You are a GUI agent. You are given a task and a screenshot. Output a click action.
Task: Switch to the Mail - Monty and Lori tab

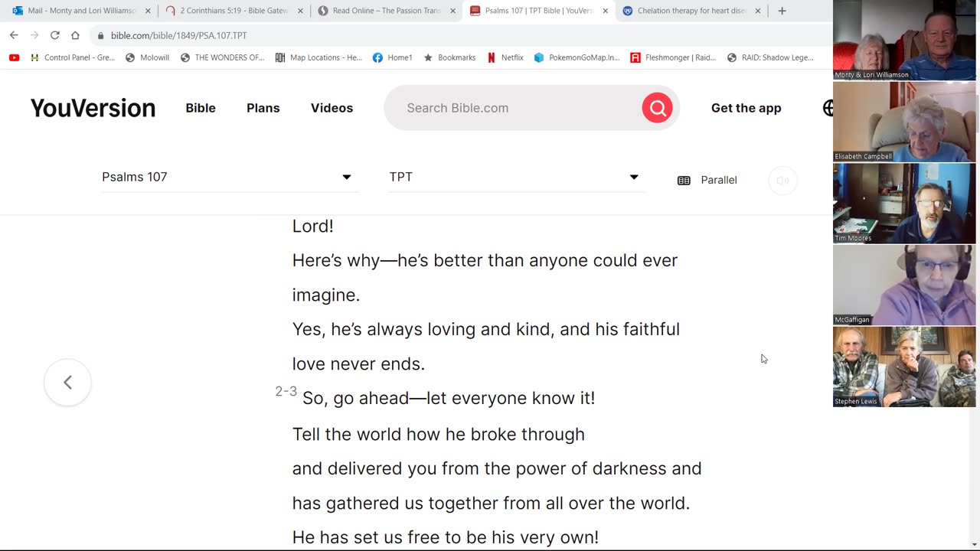click(x=80, y=11)
